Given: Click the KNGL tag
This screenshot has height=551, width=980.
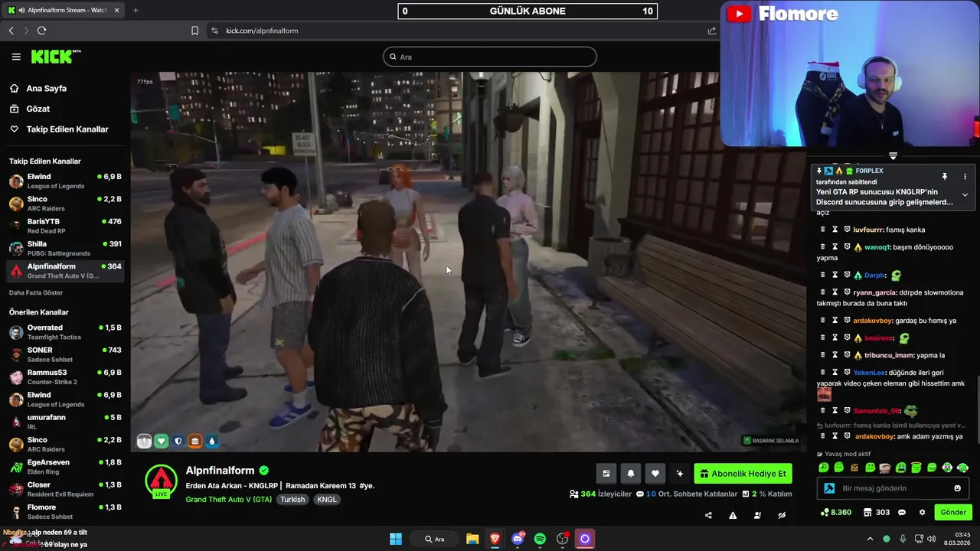Looking at the screenshot, I should [327, 499].
